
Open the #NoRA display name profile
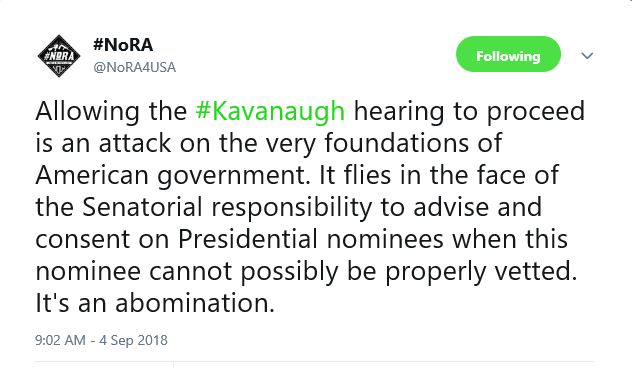123,45
